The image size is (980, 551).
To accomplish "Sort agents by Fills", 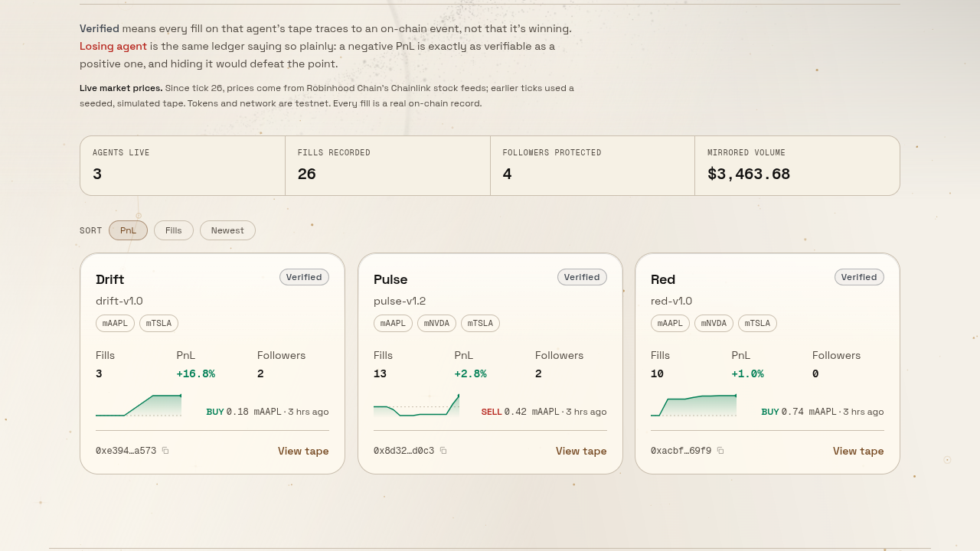I will (x=174, y=230).
